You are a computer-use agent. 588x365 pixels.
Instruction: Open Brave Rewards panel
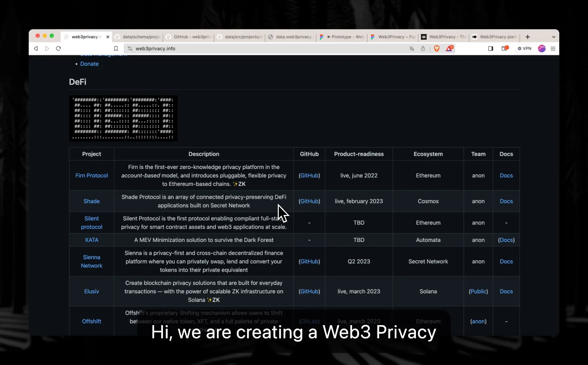point(449,48)
